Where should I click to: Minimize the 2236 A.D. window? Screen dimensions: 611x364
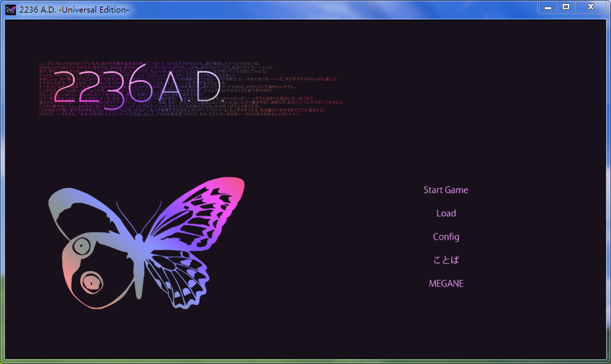[547, 7]
